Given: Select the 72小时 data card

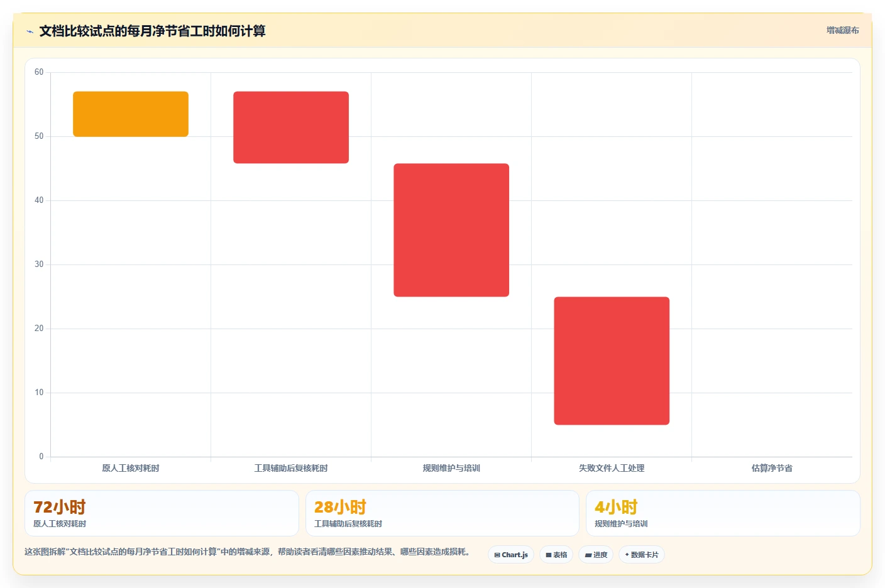Looking at the screenshot, I should point(162,513).
